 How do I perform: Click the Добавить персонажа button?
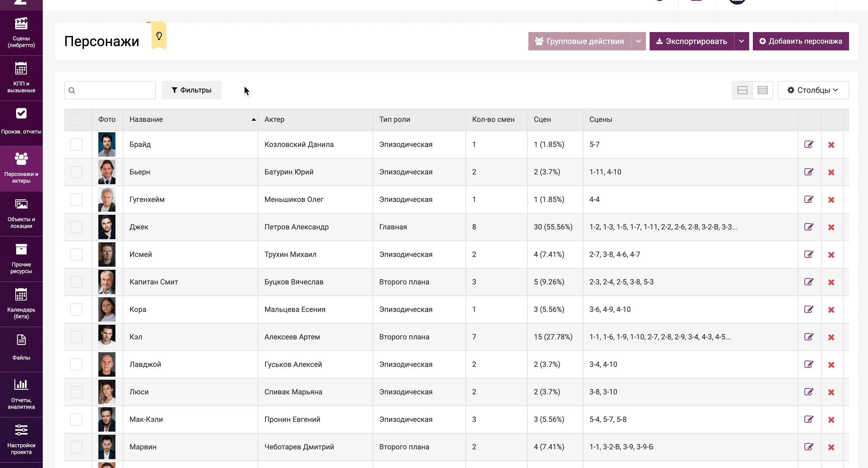click(x=800, y=42)
